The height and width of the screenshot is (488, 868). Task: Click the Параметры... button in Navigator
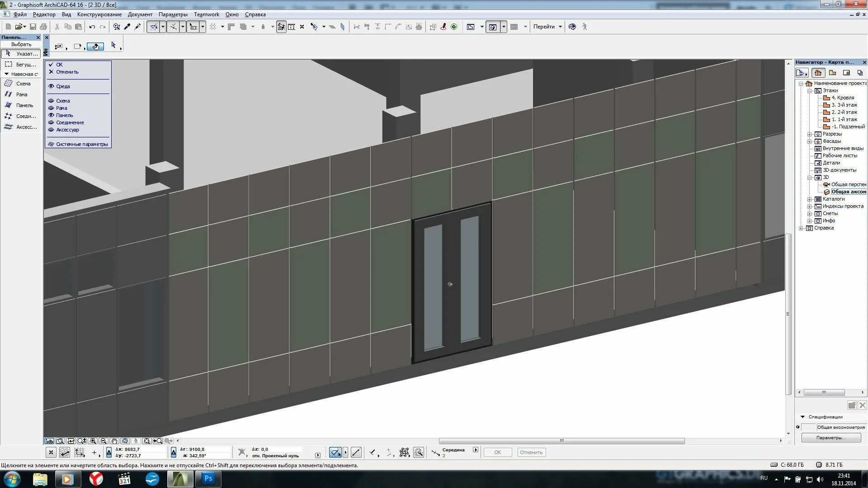(x=830, y=438)
